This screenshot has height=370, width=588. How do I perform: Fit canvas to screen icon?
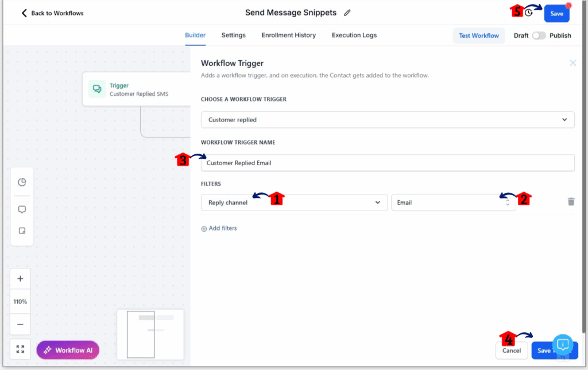click(20, 349)
